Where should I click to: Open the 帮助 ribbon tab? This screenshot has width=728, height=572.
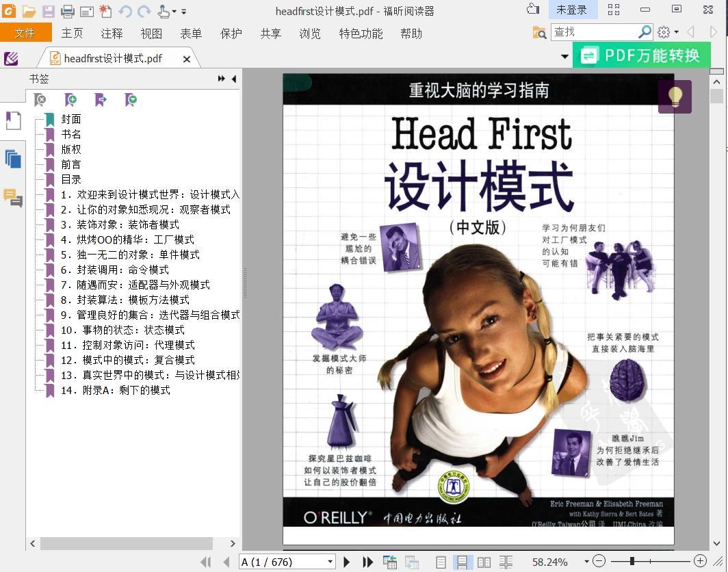coord(411,33)
